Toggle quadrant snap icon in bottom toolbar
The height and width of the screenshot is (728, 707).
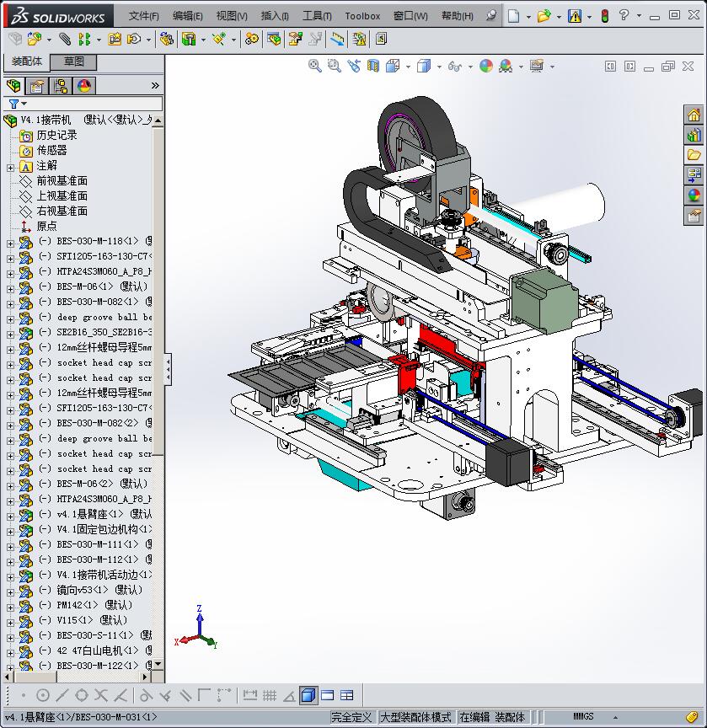click(x=82, y=695)
